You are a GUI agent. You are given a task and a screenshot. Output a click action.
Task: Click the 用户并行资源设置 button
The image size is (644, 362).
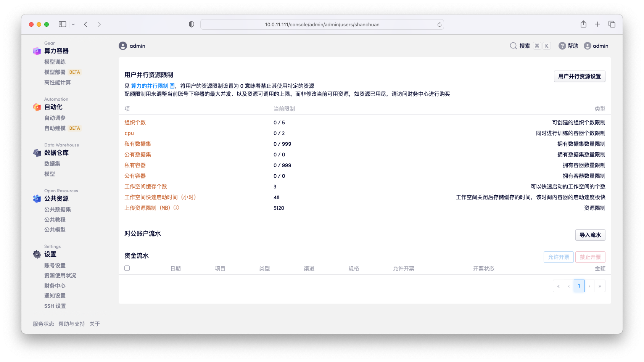[579, 76]
